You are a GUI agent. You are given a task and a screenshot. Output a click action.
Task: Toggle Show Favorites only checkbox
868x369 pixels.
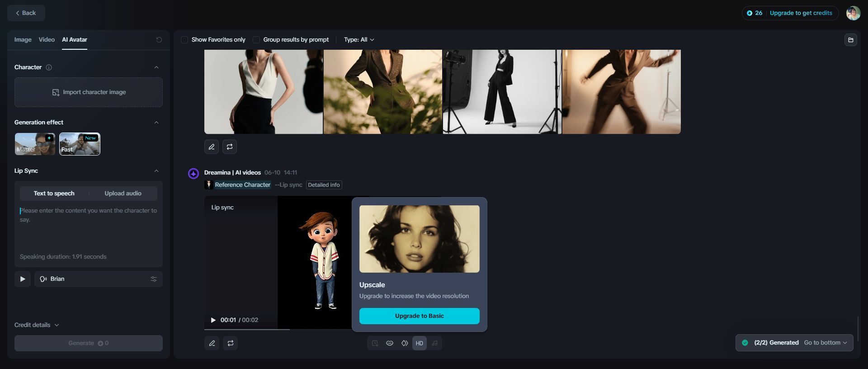click(x=184, y=40)
